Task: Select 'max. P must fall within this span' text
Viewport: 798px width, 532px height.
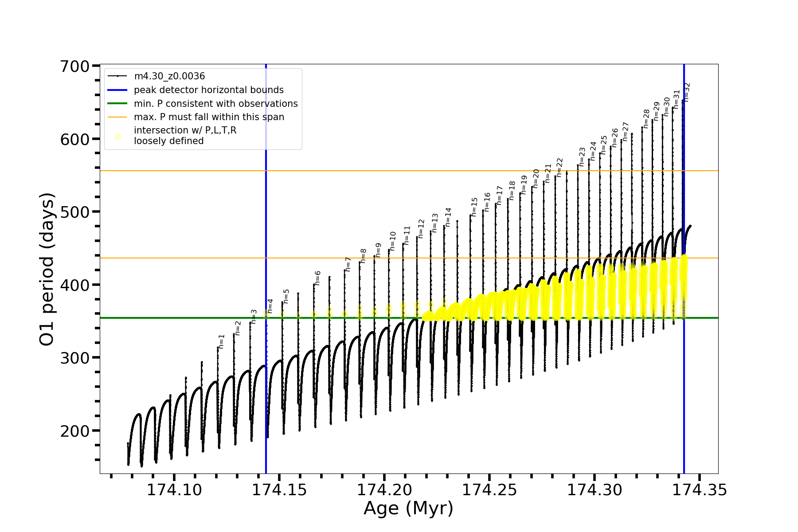Action: pyautogui.click(x=209, y=117)
